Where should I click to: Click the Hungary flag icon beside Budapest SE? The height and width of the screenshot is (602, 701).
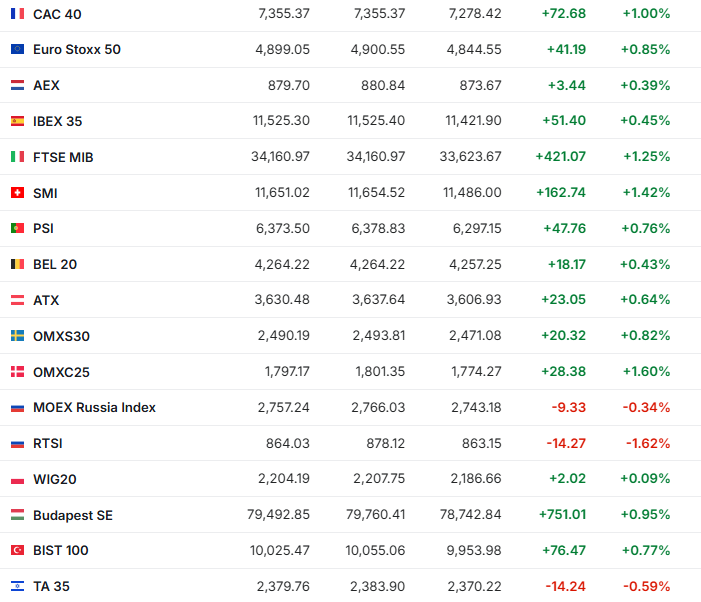tap(17, 515)
